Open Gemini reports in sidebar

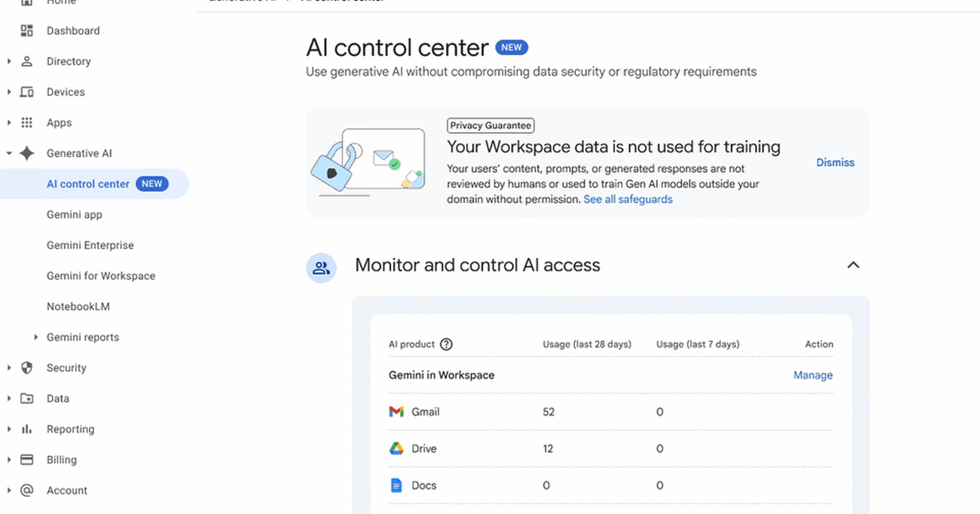coord(82,337)
